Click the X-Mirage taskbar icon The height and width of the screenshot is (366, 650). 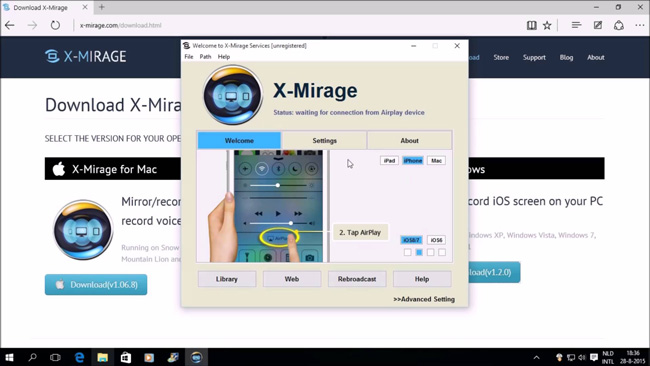196,357
